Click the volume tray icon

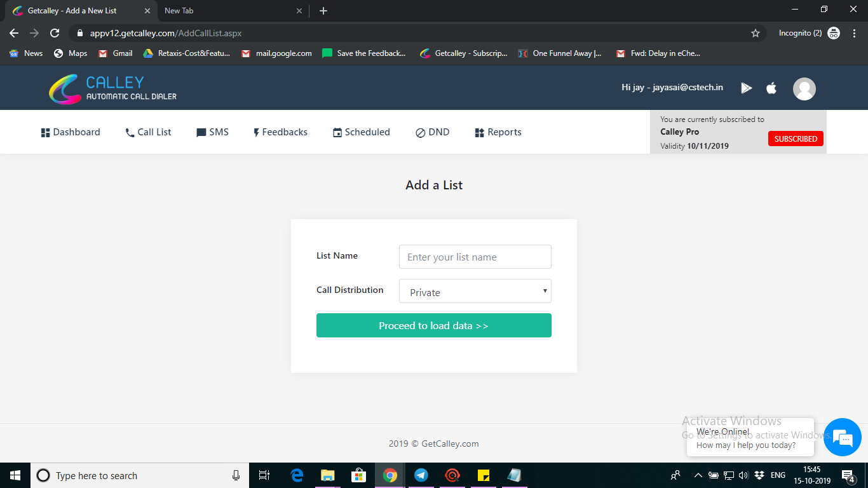point(743,475)
